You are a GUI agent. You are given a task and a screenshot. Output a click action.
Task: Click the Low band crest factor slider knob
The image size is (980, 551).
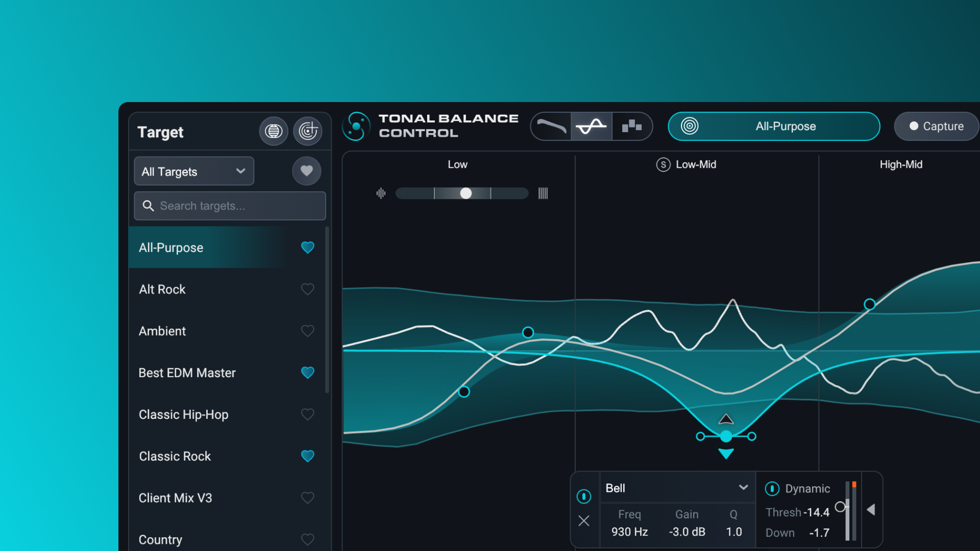(465, 193)
